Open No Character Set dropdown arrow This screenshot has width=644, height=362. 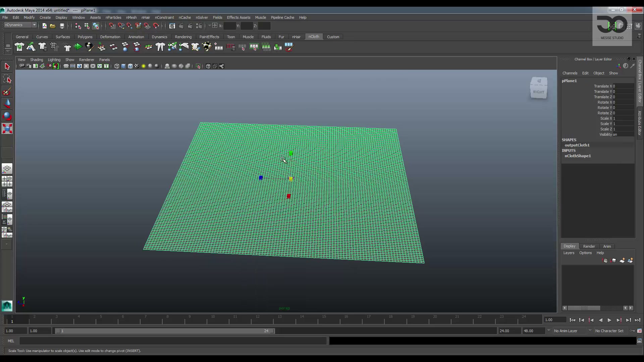[590, 330]
